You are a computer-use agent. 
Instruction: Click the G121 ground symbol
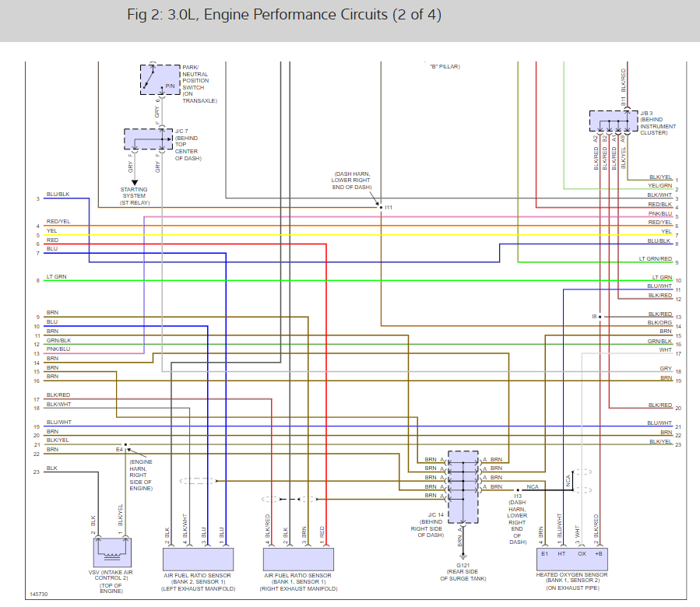(x=463, y=556)
